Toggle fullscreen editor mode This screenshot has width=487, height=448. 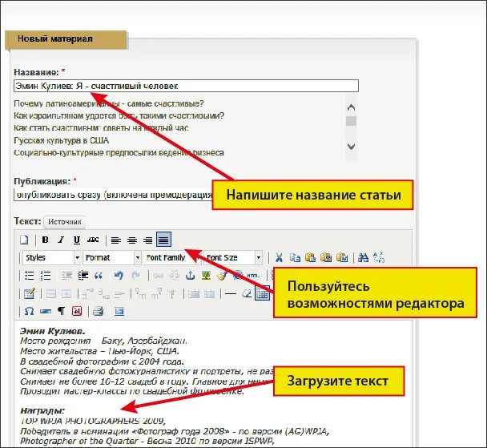tap(119, 311)
